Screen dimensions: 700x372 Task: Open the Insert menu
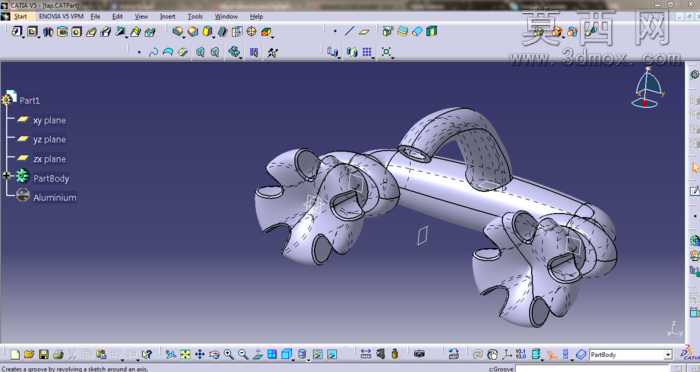coord(168,17)
